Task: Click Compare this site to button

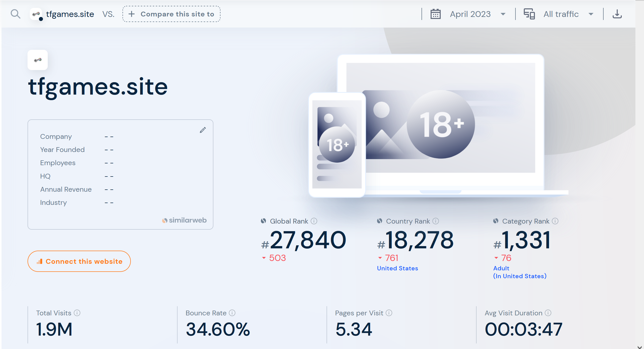Action: point(171,14)
